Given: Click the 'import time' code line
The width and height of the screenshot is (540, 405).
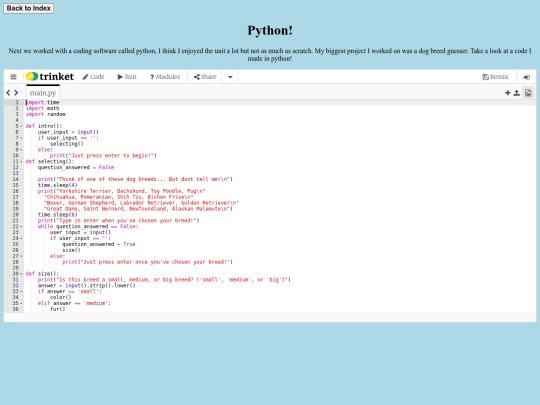Looking at the screenshot, I should pyautogui.click(x=43, y=102).
